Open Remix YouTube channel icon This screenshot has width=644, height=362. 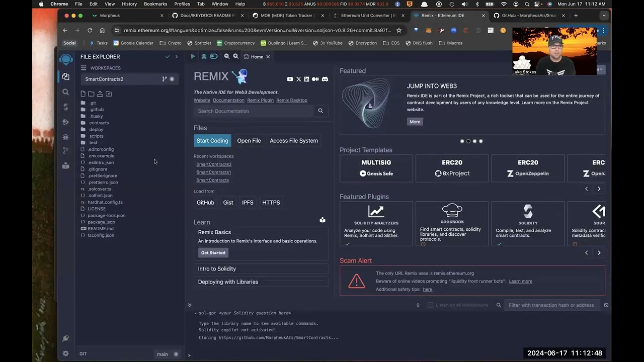290,79
